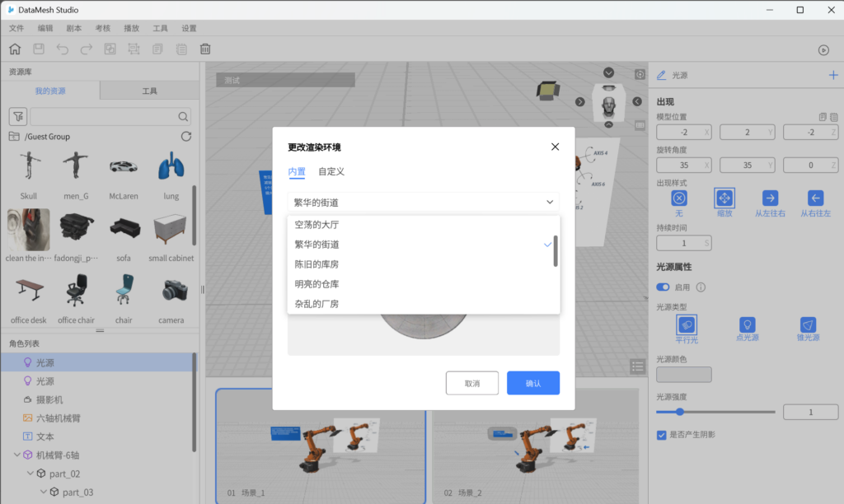
Task: Open the 编辑 menu
Action: coord(45,28)
